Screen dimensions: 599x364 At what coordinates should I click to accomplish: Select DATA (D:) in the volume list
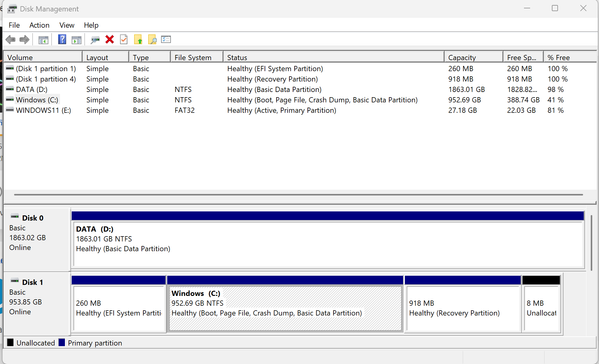[31, 89]
